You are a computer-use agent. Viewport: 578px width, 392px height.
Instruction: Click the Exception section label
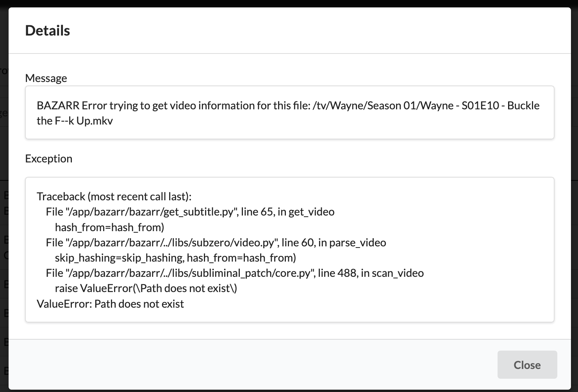coord(48,159)
